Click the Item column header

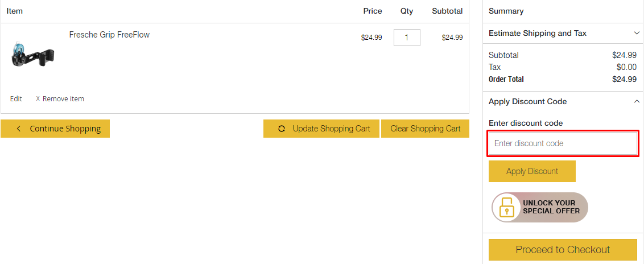[14, 11]
